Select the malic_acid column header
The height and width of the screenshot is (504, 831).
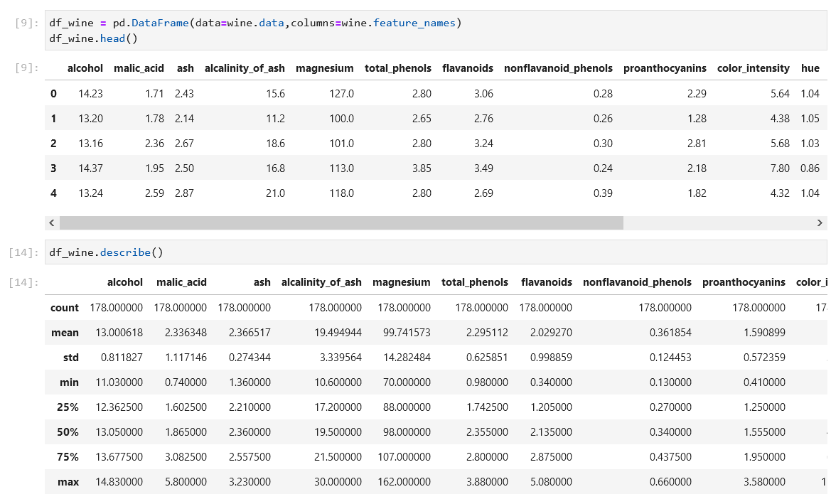point(139,68)
